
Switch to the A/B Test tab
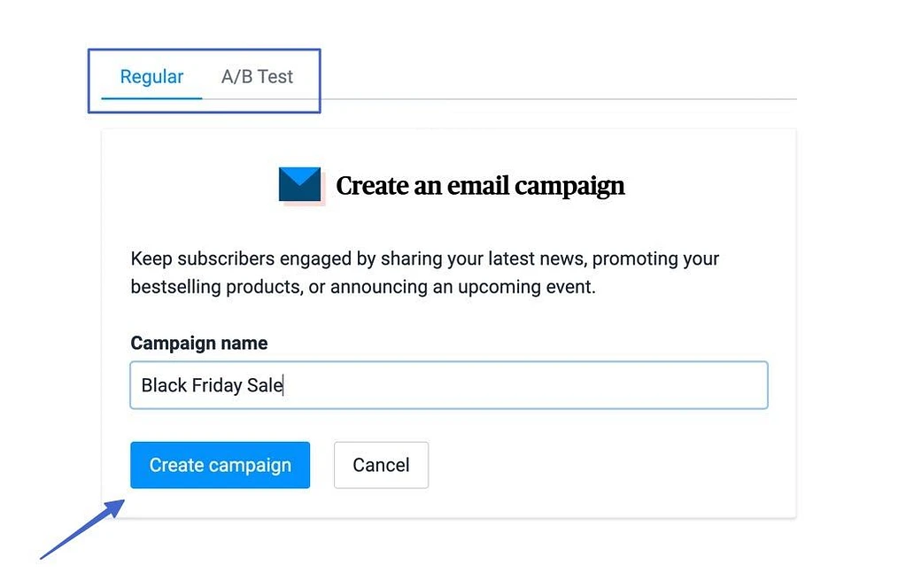point(257,77)
